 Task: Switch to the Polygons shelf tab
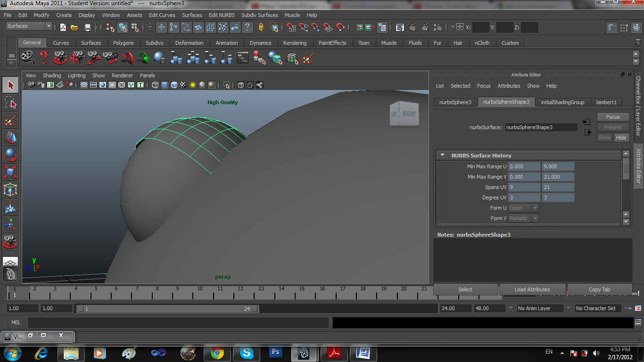[x=123, y=43]
